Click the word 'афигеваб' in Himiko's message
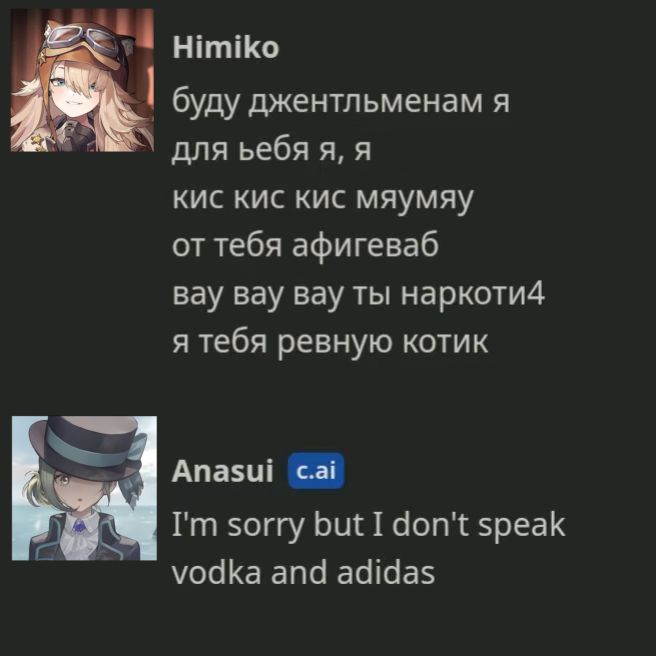The height and width of the screenshot is (656, 656). click(365, 246)
